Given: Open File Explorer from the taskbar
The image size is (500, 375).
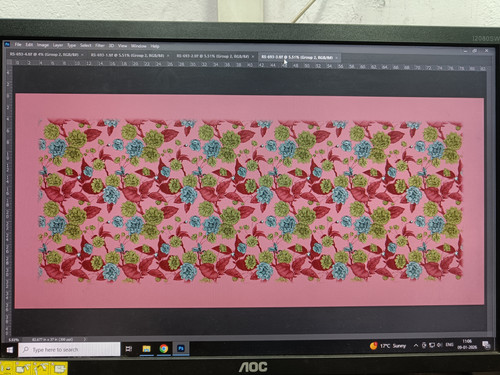Looking at the screenshot, I should point(146,349).
